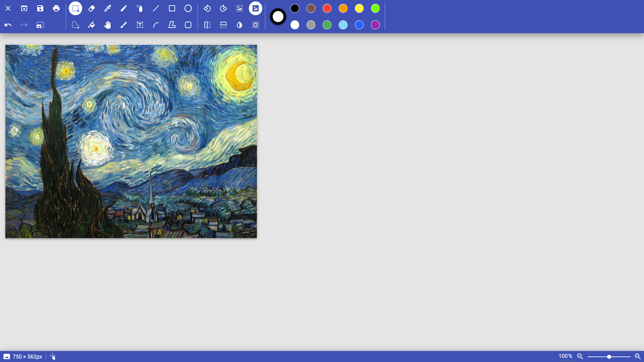The width and height of the screenshot is (644, 362).
Task: Activate the Line drawing tool
Action: [x=156, y=8]
